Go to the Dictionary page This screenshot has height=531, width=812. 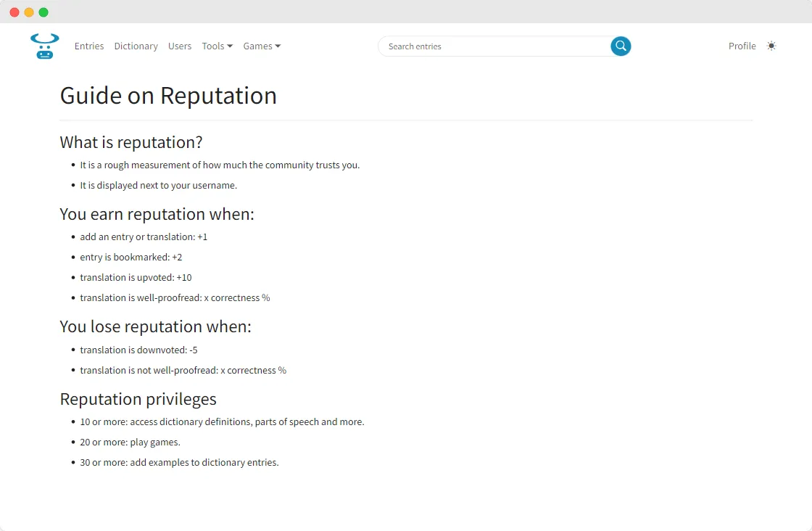point(136,46)
